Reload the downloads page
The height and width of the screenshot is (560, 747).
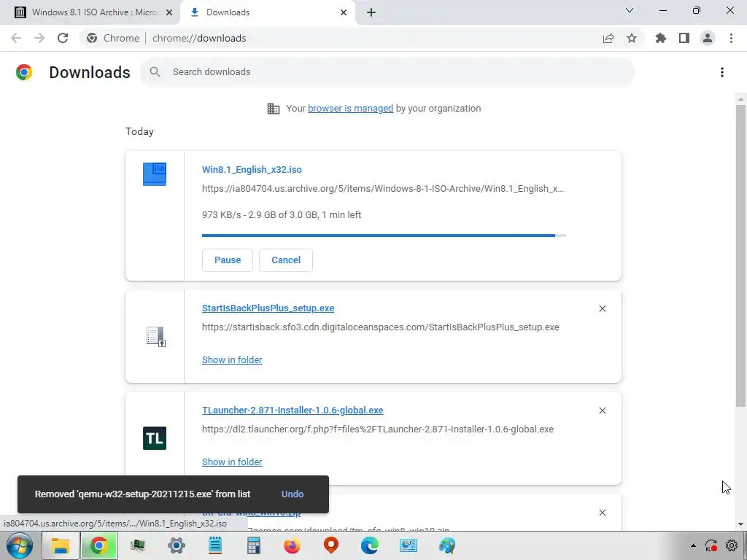(x=63, y=38)
